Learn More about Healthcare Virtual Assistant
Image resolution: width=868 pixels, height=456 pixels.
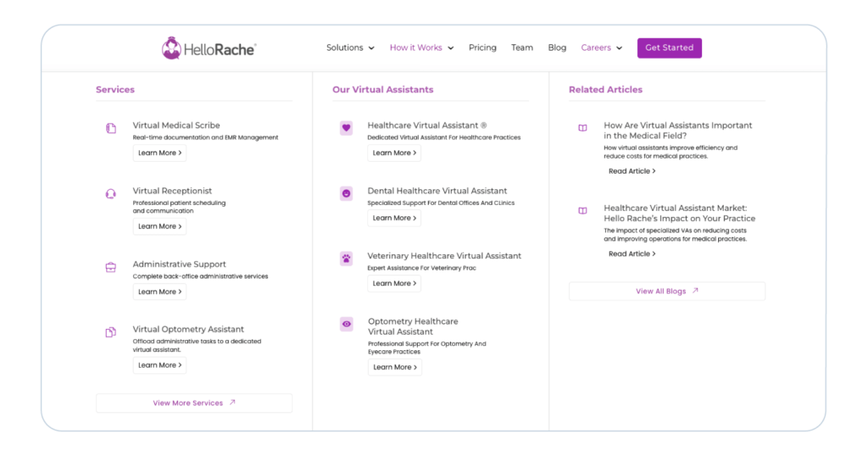coord(394,153)
